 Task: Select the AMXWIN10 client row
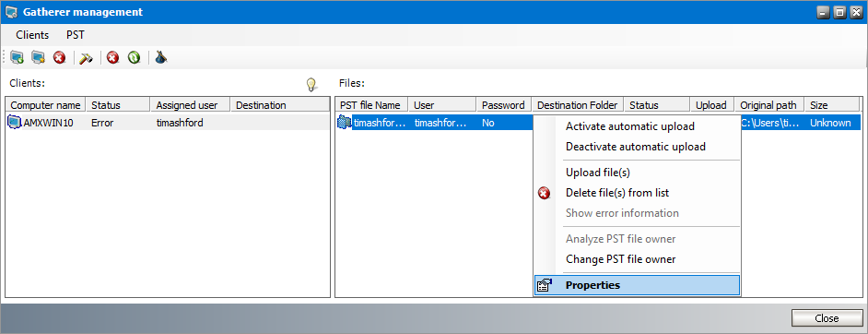click(x=168, y=123)
